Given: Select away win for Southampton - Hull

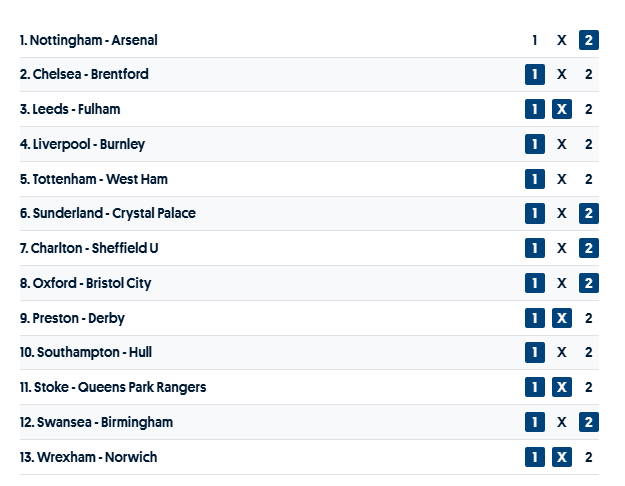Looking at the screenshot, I should coord(589,352).
